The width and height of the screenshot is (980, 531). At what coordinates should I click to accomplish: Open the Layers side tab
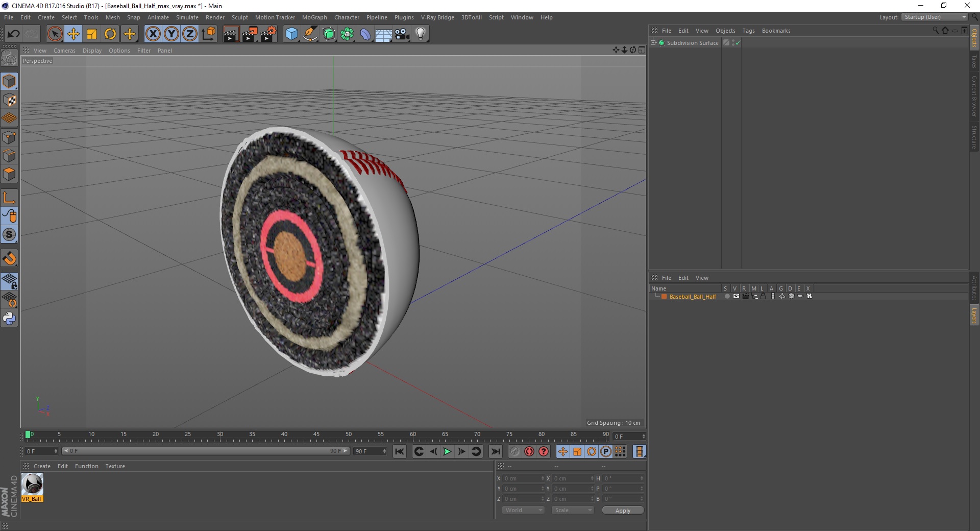(974, 315)
